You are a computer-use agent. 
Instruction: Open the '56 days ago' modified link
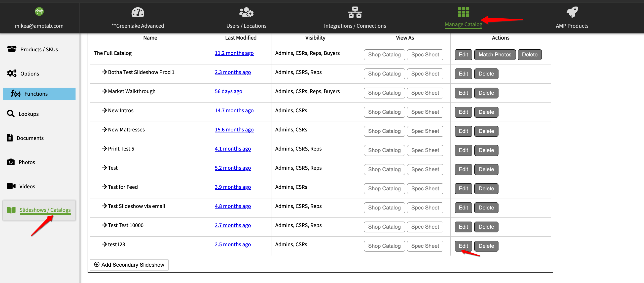coord(228,91)
